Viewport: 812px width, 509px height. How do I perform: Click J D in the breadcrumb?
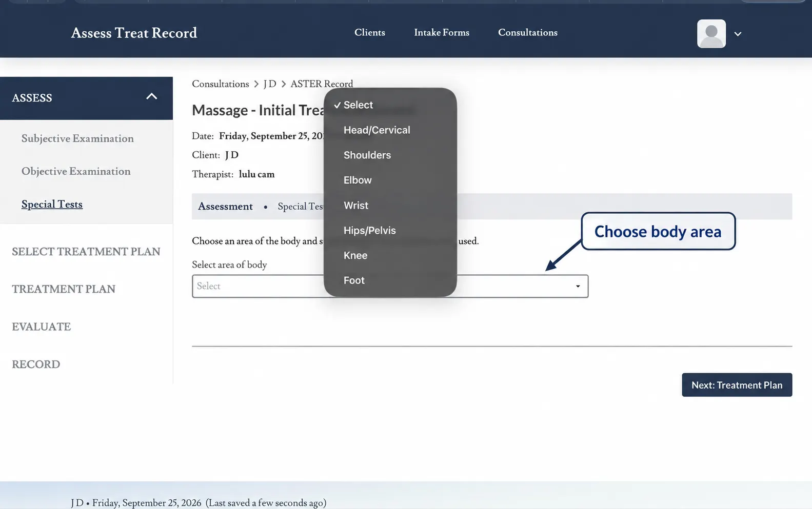coord(270,84)
